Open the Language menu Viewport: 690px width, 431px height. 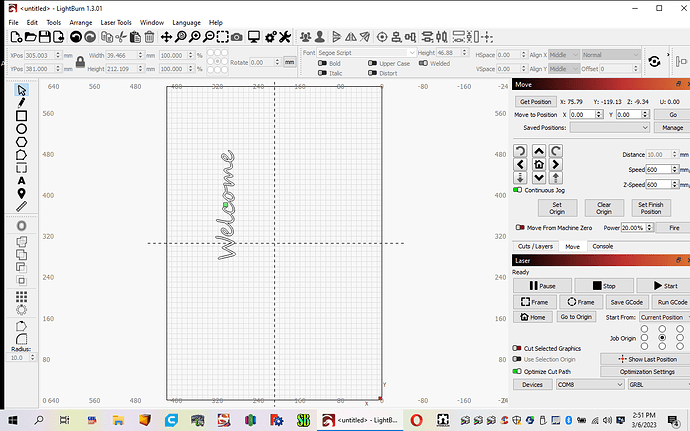point(187,22)
